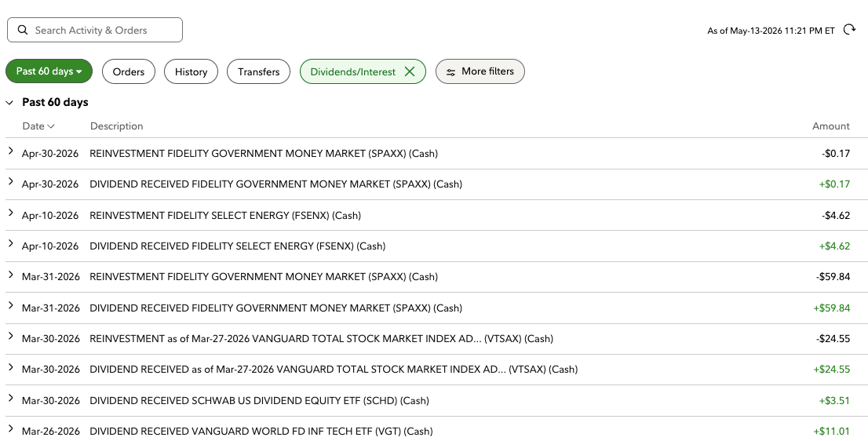Click the -$24.55 amount

tap(833, 339)
